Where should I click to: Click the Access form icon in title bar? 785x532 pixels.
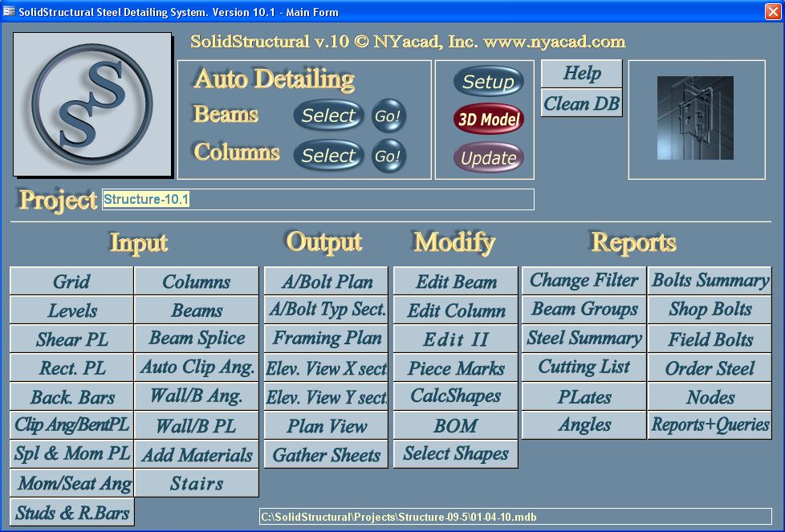click(9, 11)
